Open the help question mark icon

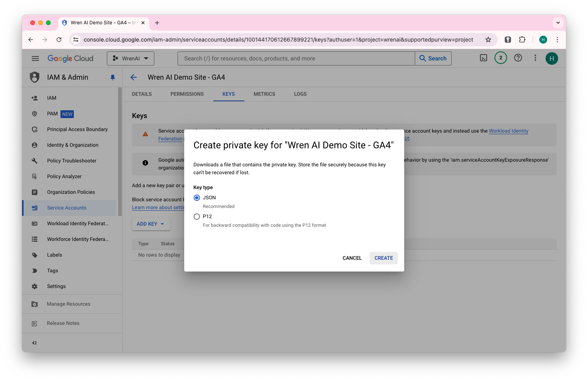tap(518, 58)
